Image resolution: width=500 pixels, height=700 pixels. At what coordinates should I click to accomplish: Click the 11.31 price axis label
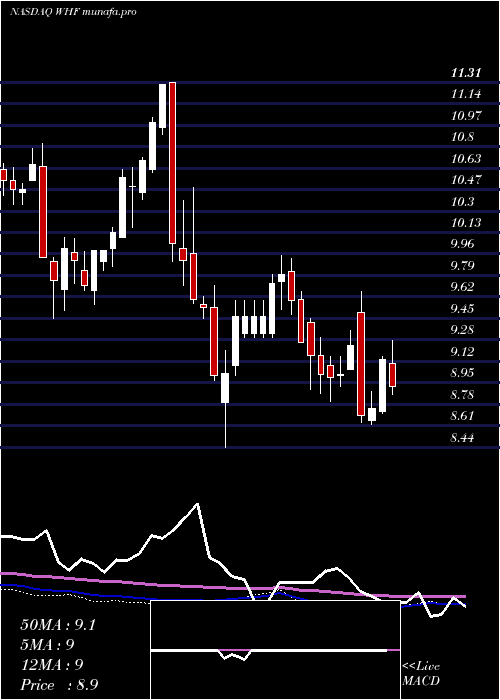466,72
